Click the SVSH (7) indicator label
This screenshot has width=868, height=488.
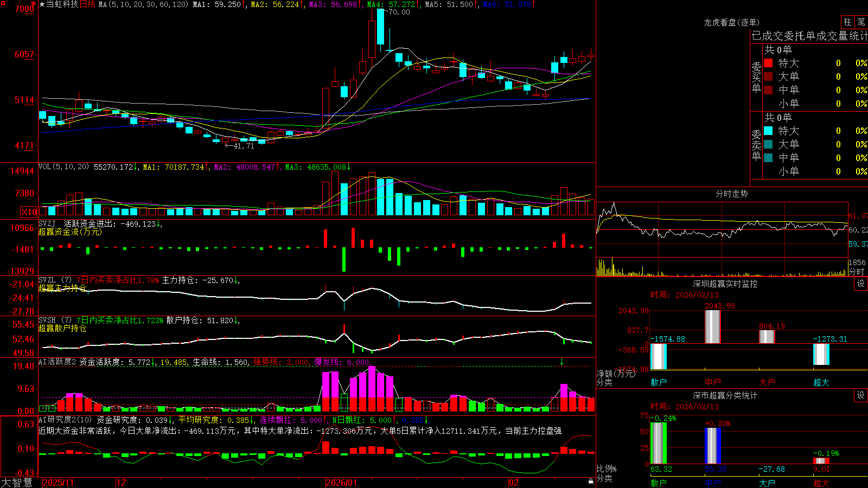coord(55,320)
